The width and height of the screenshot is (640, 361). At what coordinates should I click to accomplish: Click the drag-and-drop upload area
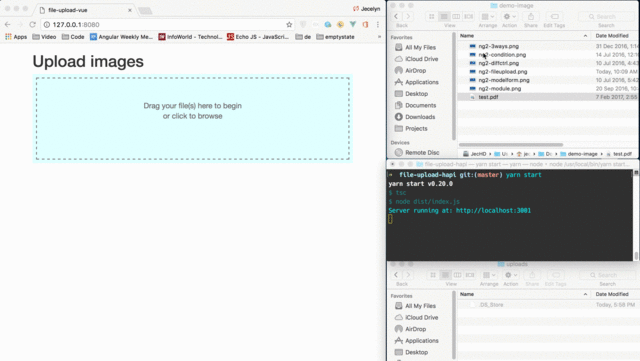pyautogui.click(x=193, y=118)
